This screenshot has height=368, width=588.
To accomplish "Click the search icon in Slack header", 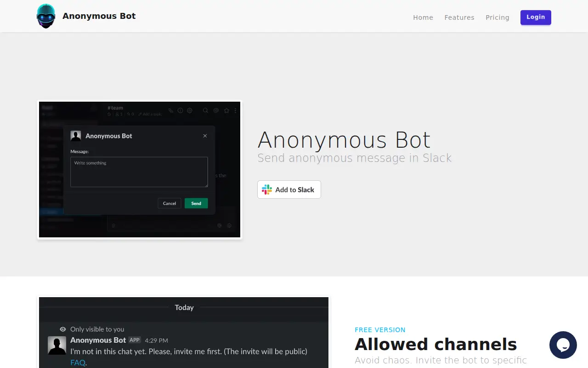I will pos(205,110).
